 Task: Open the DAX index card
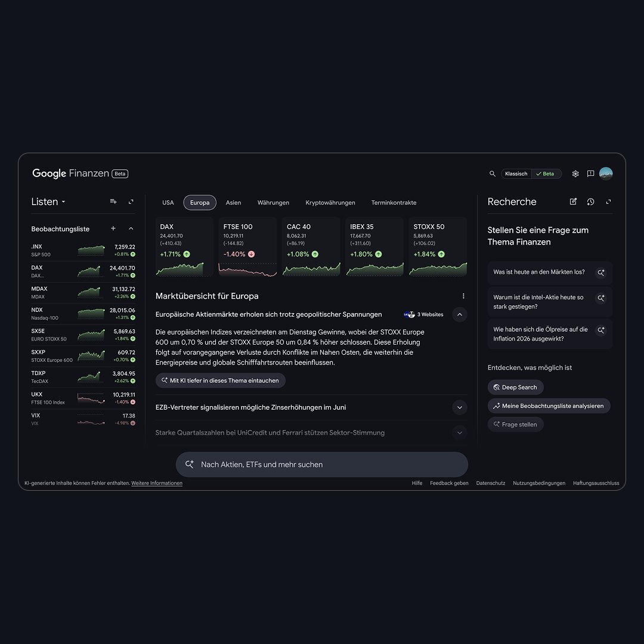pyautogui.click(x=184, y=247)
